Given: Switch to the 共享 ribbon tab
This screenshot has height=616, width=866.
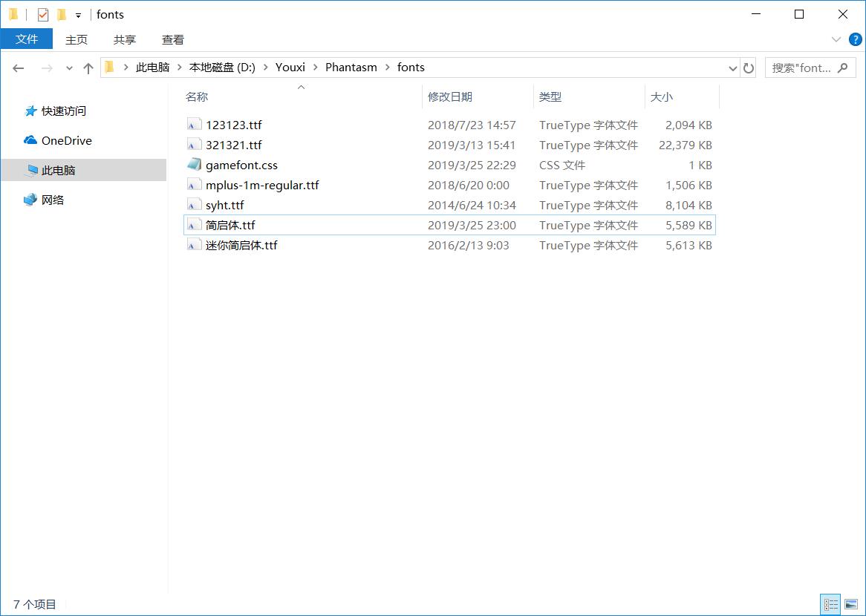Looking at the screenshot, I should [125, 40].
